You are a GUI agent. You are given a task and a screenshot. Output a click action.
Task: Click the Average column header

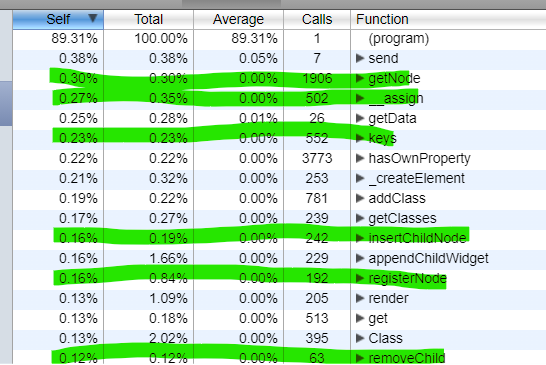239,20
